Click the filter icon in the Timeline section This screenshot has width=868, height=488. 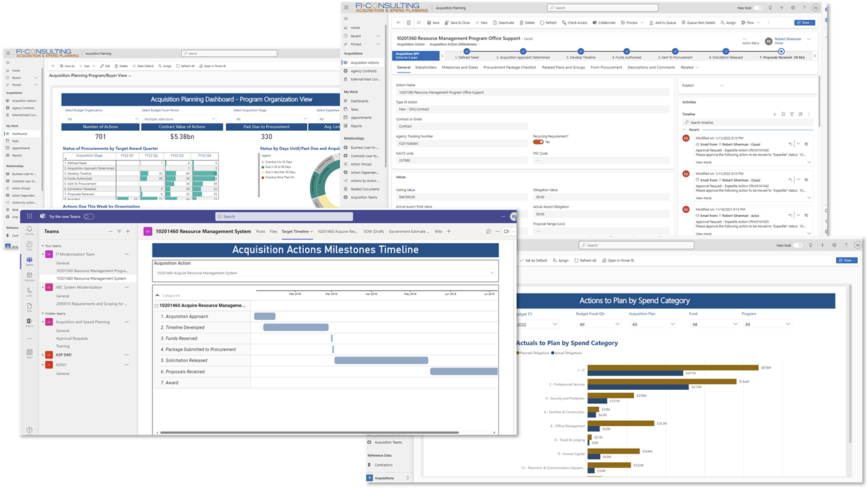coord(792,115)
